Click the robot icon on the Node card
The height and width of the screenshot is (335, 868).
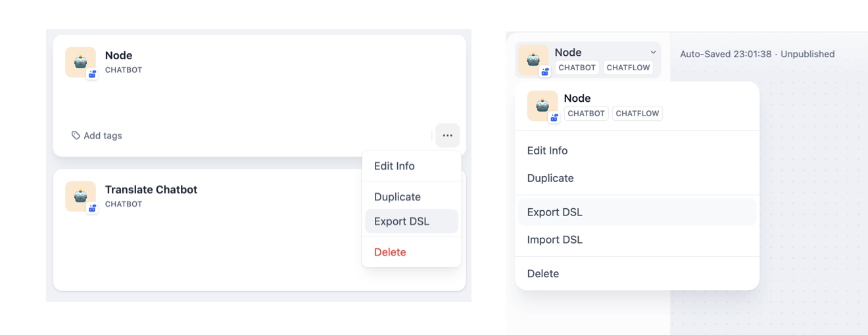[x=80, y=62]
